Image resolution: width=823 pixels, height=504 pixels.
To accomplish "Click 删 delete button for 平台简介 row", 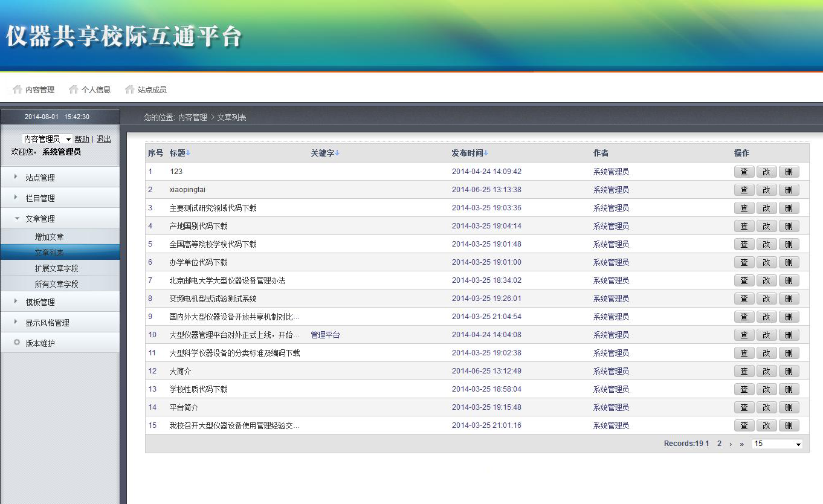I will (x=789, y=407).
